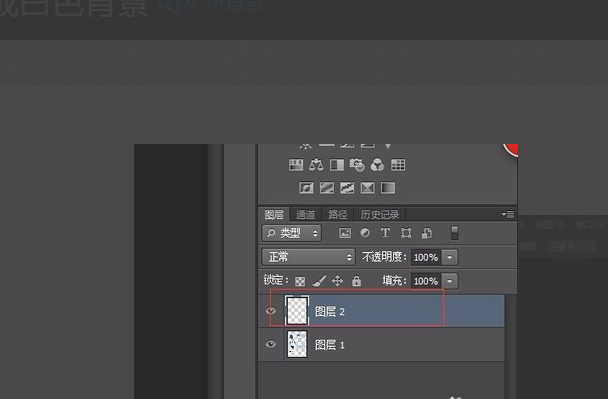Lock image pixels with the brush icon
Viewport: 608px width, 399px height.
click(319, 280)
